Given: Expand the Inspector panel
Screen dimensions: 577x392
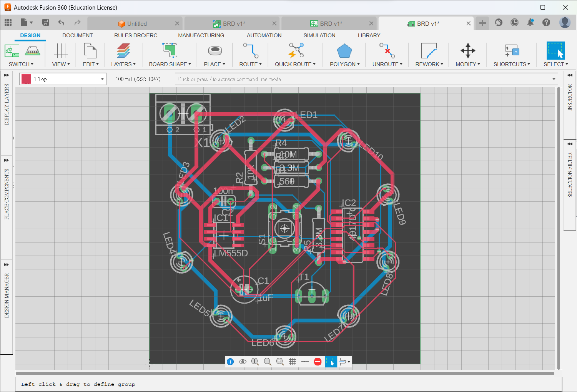Looking at the screenshot, I should click(x=570, y=75).
